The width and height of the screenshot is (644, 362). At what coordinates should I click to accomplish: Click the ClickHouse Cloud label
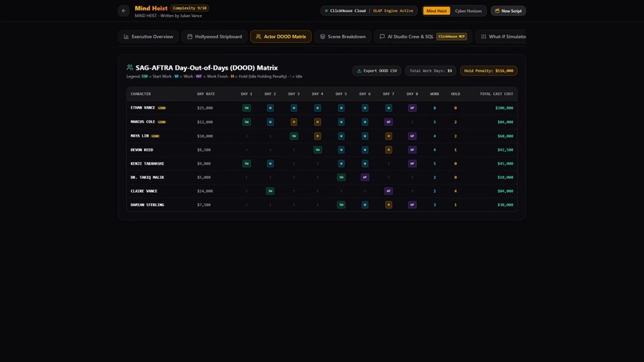coord(348,10)
